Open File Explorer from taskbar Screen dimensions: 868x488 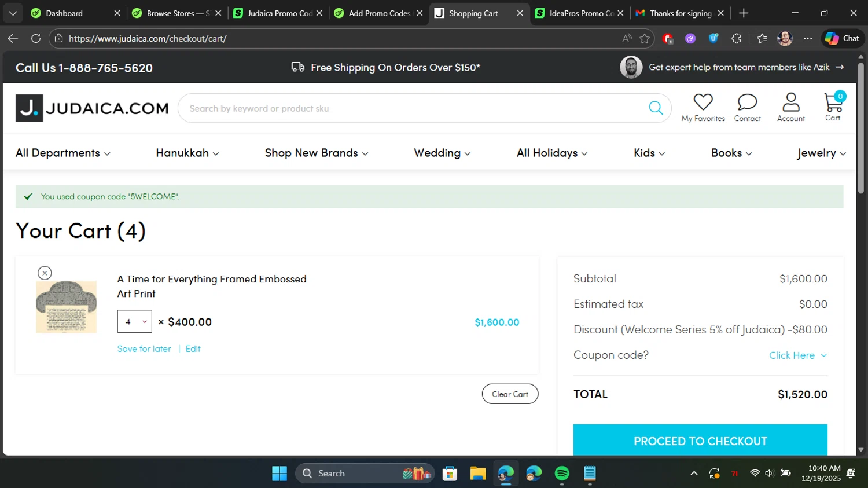477,474
